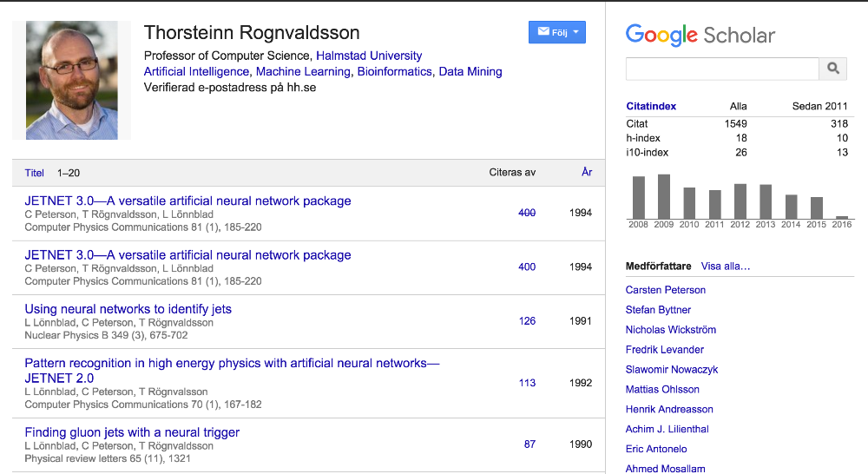Click the Medförfattare heading

click(658, 267)
